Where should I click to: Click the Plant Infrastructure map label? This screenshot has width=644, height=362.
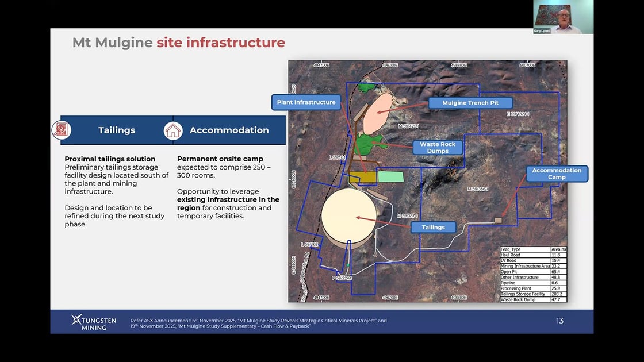306,102
